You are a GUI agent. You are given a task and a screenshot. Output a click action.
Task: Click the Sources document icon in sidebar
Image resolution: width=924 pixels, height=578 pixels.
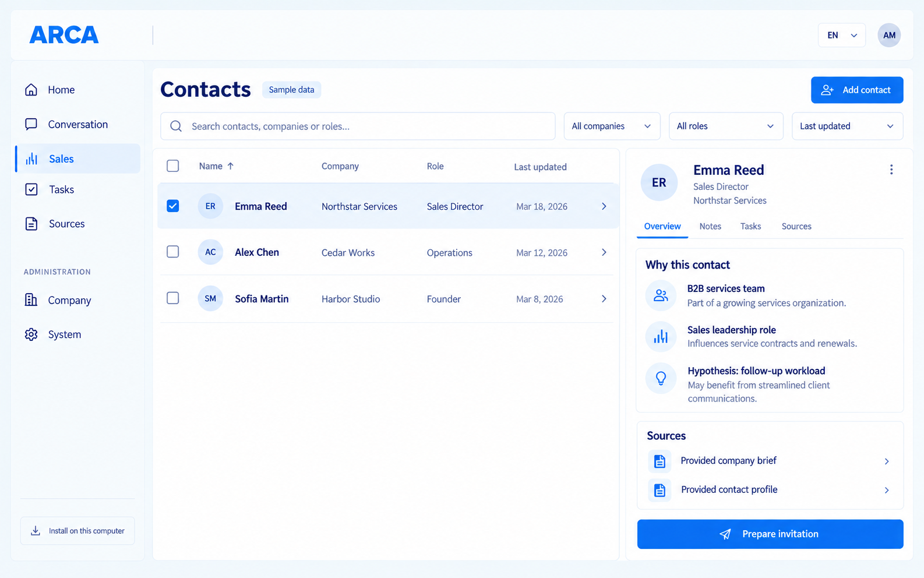pyautogui.click(x=31, y=224)
